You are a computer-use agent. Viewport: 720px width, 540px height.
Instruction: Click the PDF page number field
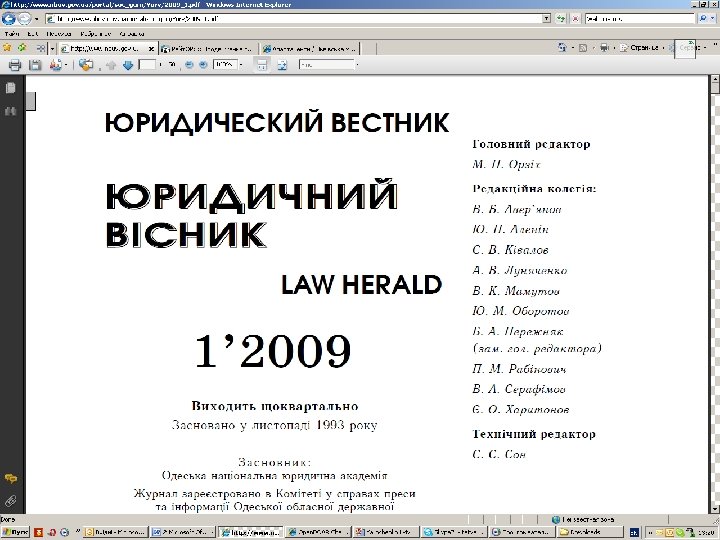coord(147,65)
